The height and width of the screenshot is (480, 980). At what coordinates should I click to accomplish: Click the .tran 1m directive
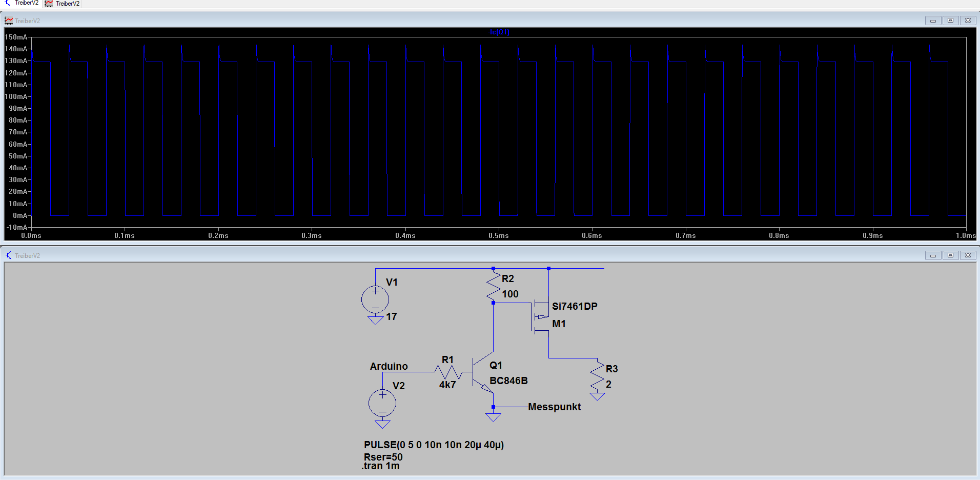coord(380,466)
